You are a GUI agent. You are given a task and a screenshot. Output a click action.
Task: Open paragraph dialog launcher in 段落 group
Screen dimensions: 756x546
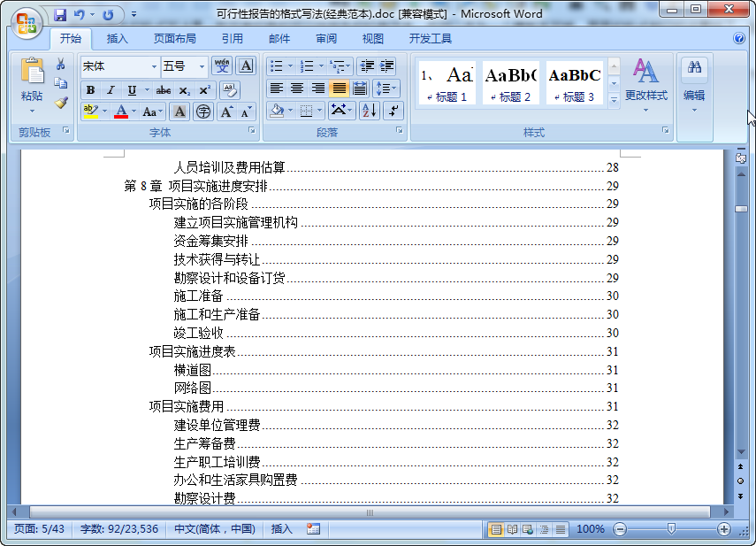[399, 130]
